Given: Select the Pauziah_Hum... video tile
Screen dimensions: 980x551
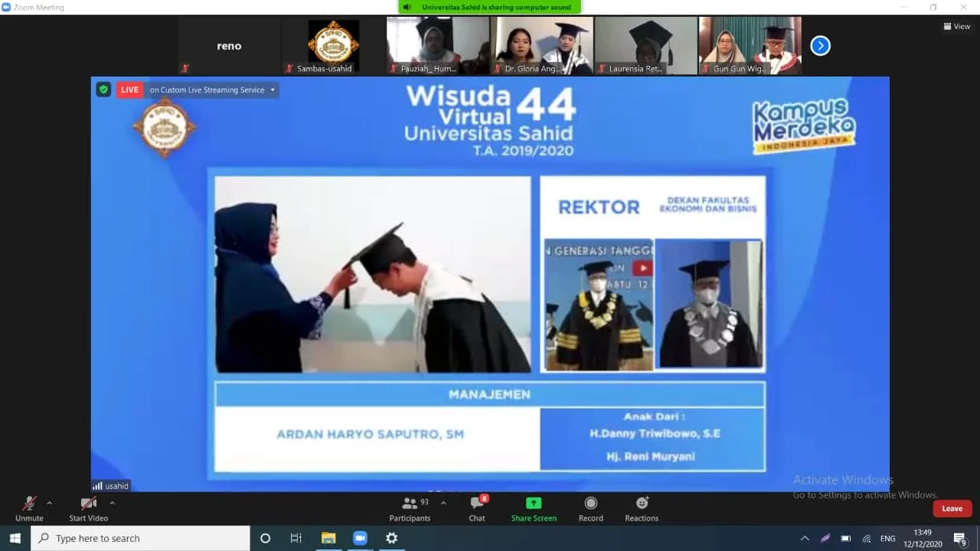Looking at the screenshot, I should pos(437,46).
